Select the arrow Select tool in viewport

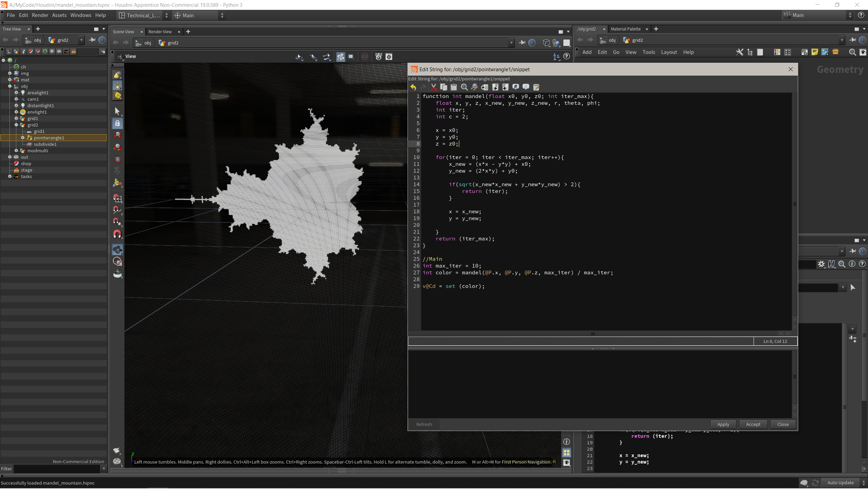pos(117,112)
